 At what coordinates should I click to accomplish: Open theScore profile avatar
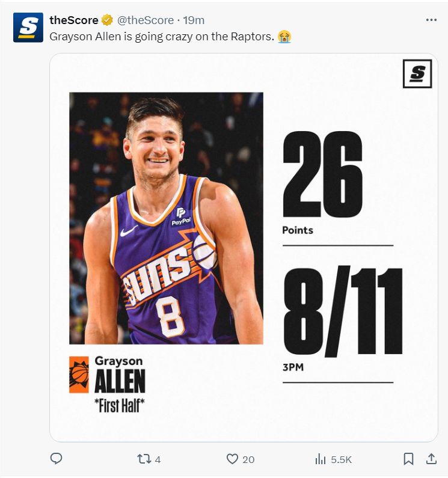pos(28,28)
